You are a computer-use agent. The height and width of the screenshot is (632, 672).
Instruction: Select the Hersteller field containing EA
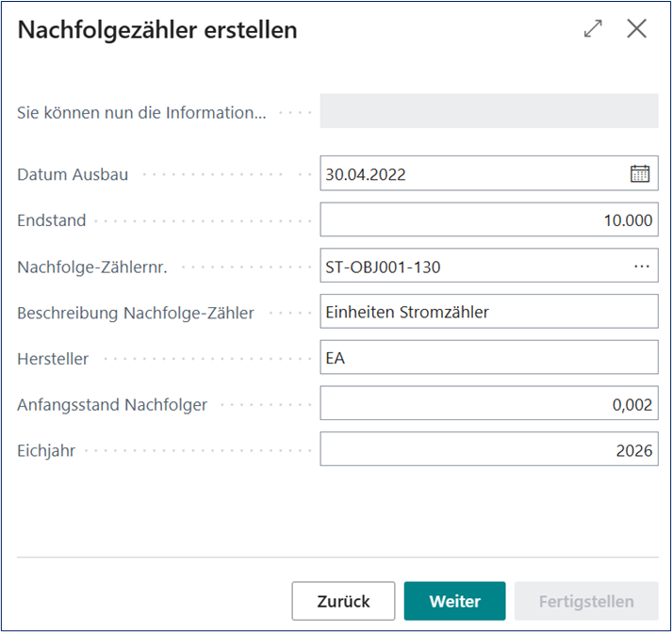tap(489, 357)
